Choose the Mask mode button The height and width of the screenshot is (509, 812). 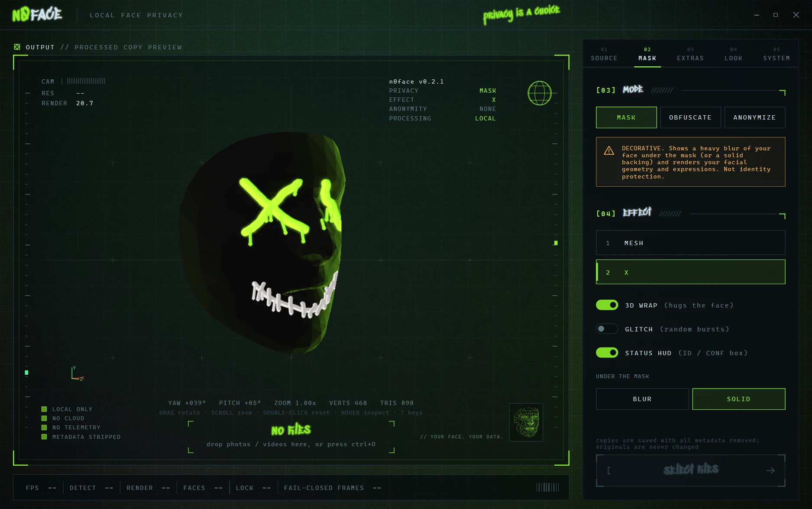[626, 117]
